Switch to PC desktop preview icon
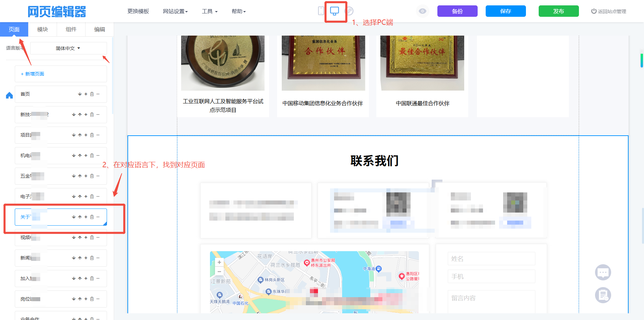The width and height of the screenshot is (644, 320). point(334,11)
